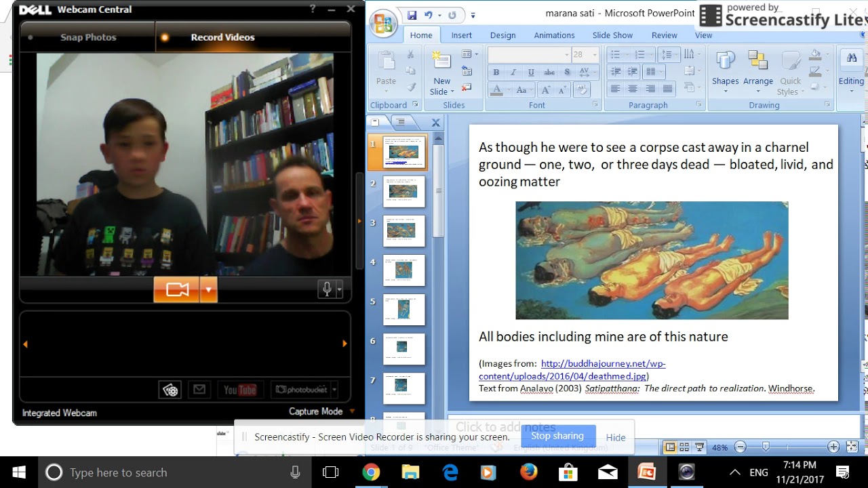
Task: Click the Cut scissors icon
Action: click(x=411, y=55)
